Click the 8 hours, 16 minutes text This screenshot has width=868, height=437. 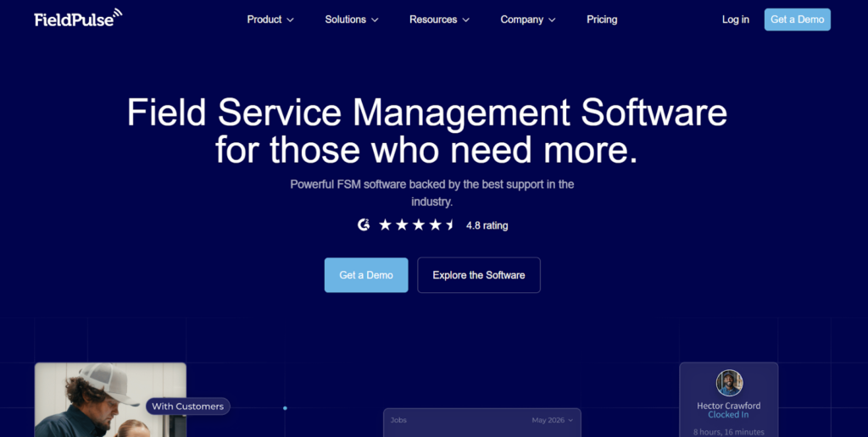(728, 432)
